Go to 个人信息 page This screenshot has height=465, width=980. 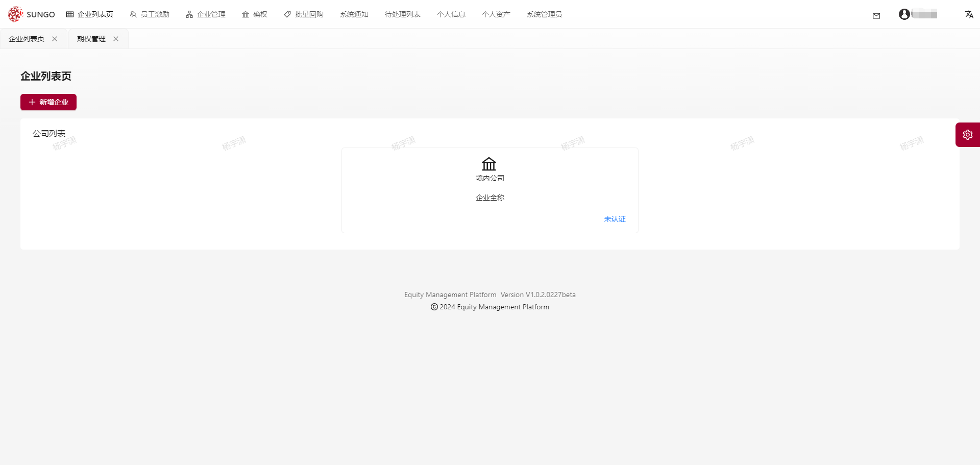451,14
